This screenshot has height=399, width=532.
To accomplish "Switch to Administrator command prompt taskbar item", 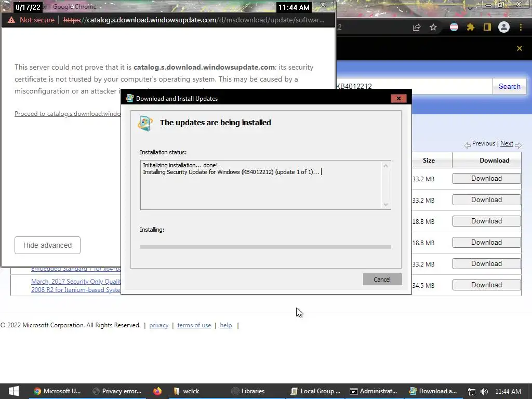I will pyautogui.click(x=373, y=391).
